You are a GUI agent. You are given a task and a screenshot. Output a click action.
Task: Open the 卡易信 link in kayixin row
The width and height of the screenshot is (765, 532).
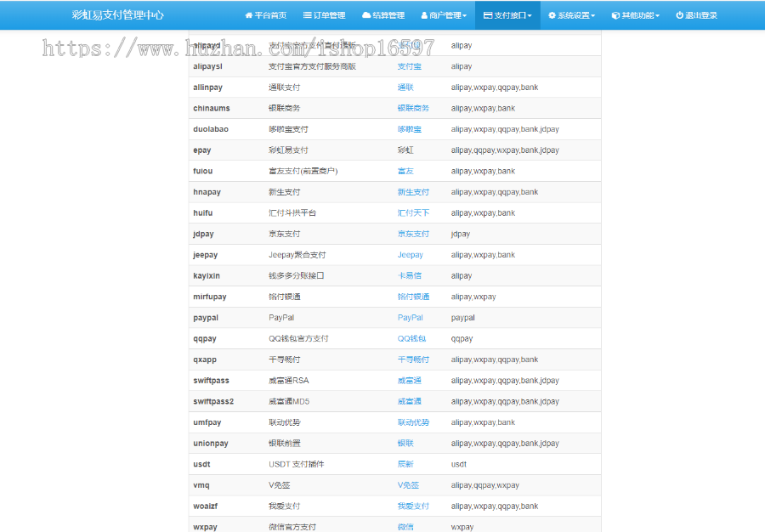click(x=410, y=276)
